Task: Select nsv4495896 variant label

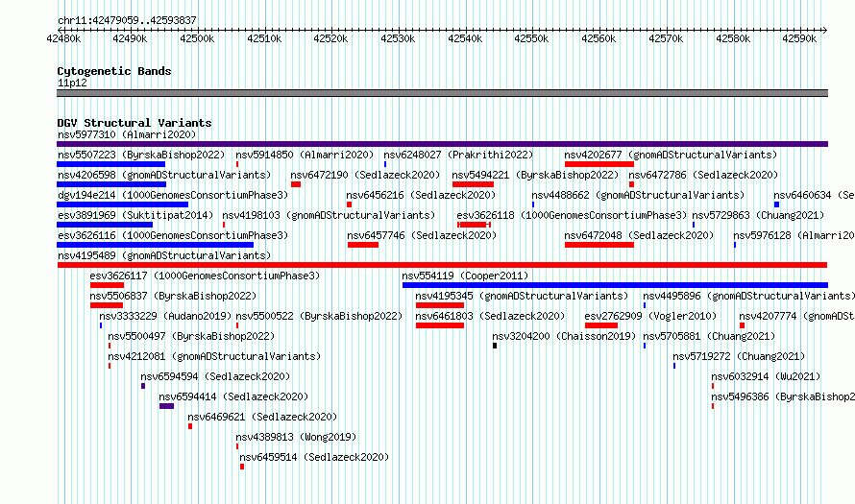Action: click(x=748, y=296)
